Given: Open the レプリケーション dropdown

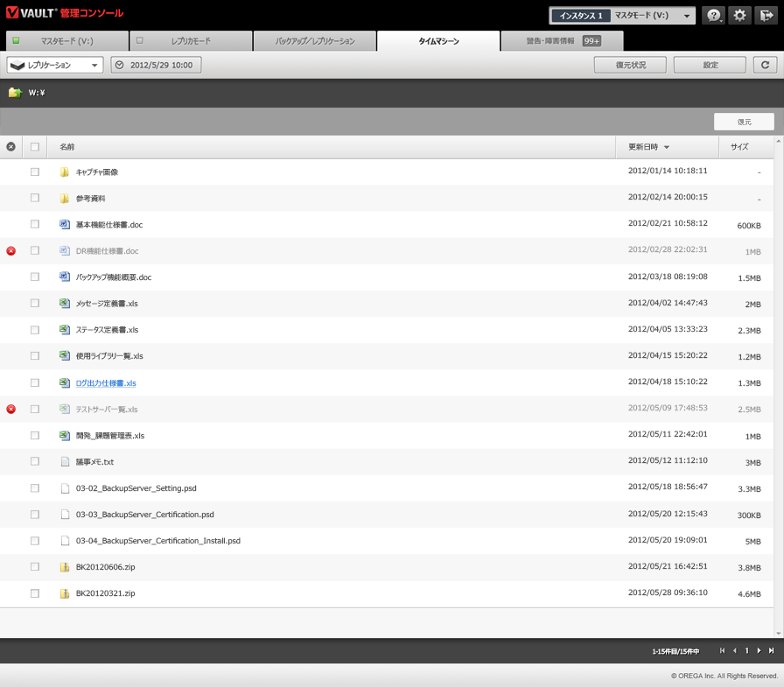Looking at the screenshot, I should [x=55, y=65].
